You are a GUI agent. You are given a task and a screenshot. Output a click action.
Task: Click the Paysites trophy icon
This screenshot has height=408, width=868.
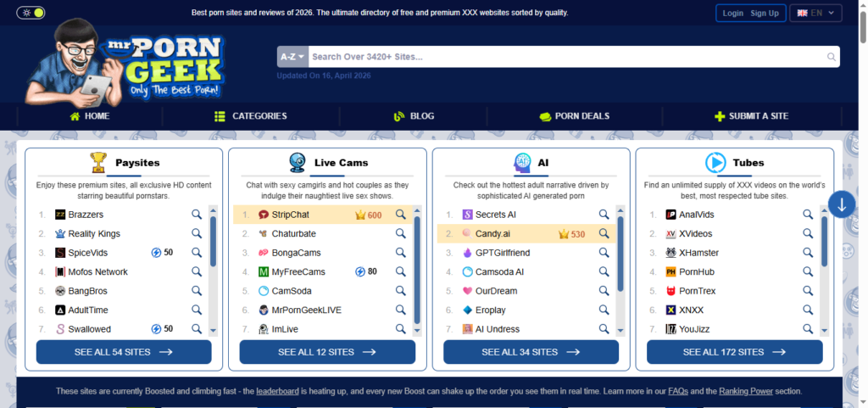98,163
